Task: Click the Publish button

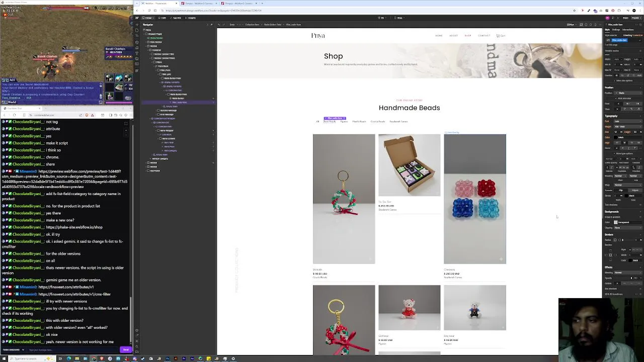Action: [636, 18]
